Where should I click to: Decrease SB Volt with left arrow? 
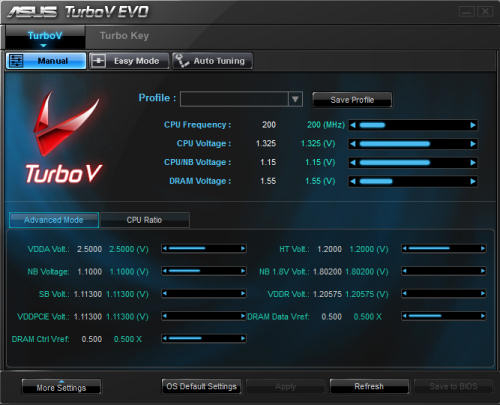click(165, 293)
